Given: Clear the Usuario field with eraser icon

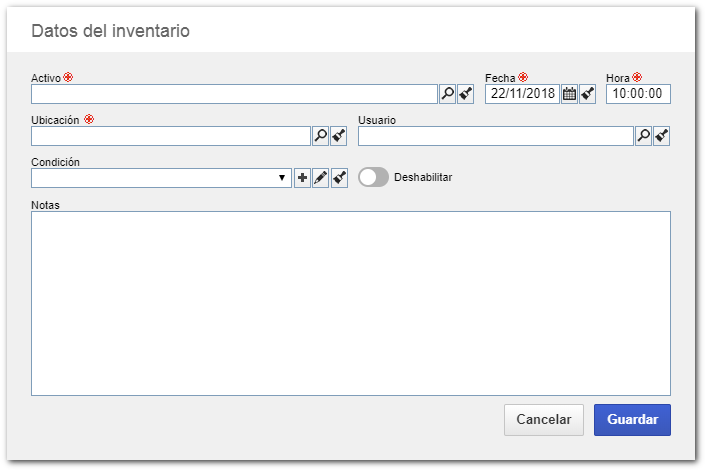Looking at the screenshot, I should [662, 136].
